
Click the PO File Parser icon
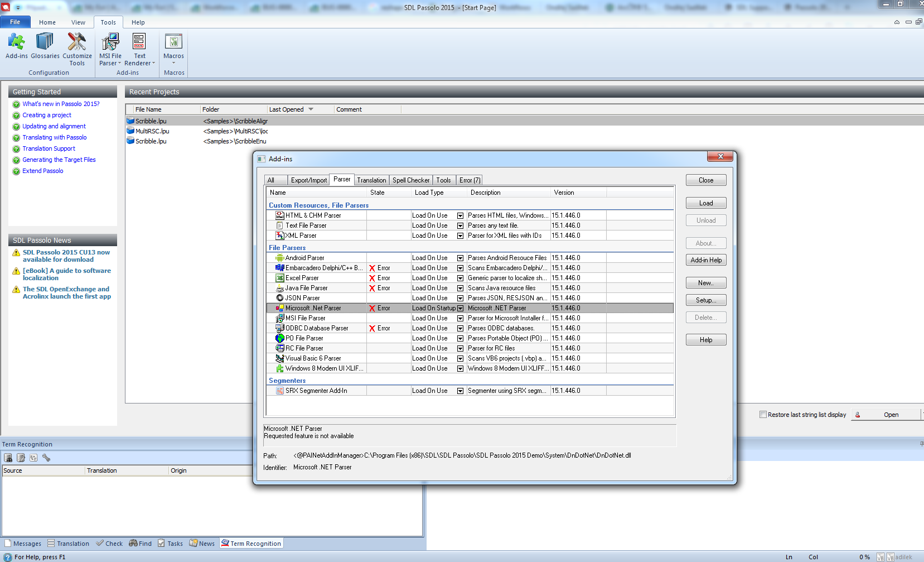coord(280,338)
